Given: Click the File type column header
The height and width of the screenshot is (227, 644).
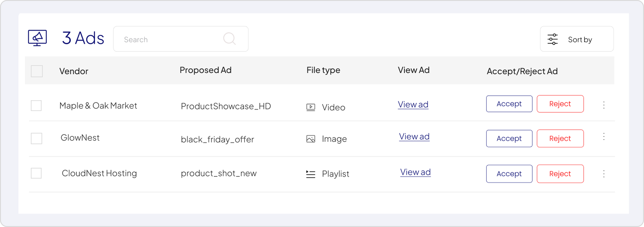Looking at the screenshot, I should coord(323,70).
